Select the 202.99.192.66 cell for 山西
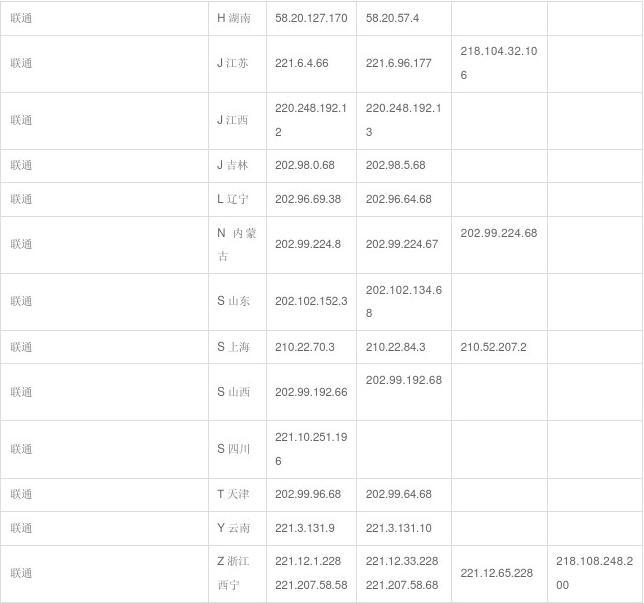This screenshot has width=644, height=603. click(x=311, y=392)
